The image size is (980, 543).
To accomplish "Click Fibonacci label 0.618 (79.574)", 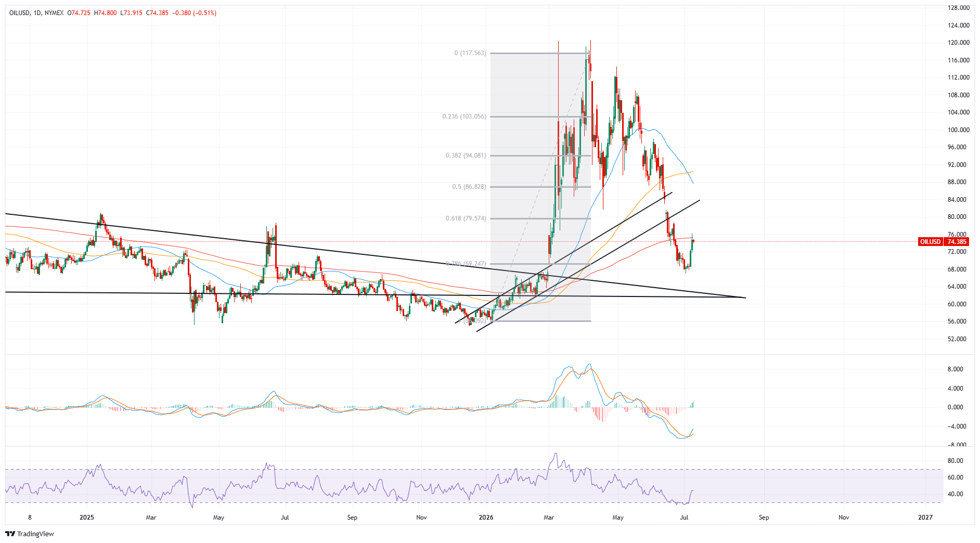I will [466, 218].
